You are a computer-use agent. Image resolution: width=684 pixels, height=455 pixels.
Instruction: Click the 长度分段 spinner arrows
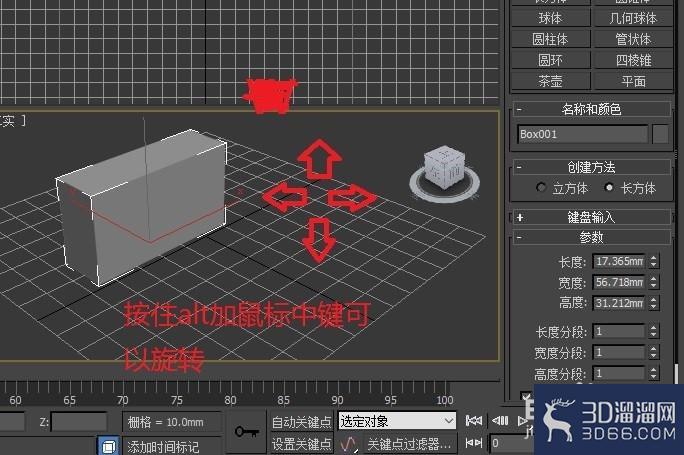[x=653, y=332]
